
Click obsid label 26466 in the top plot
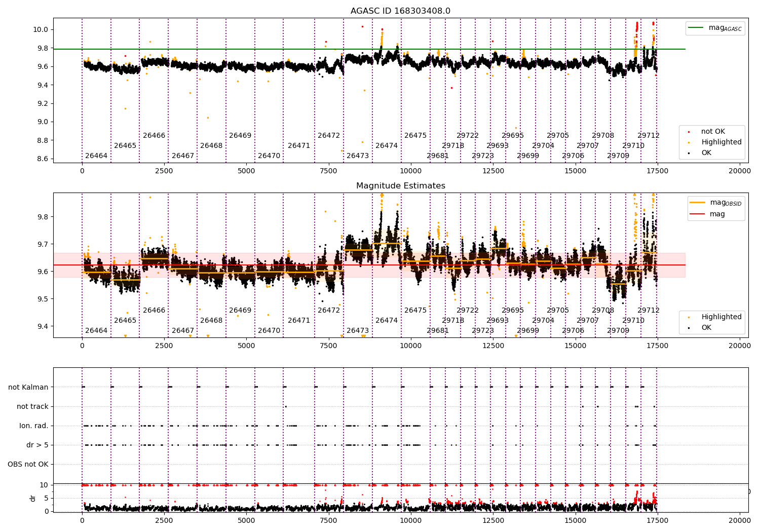[x=154, y=135]
